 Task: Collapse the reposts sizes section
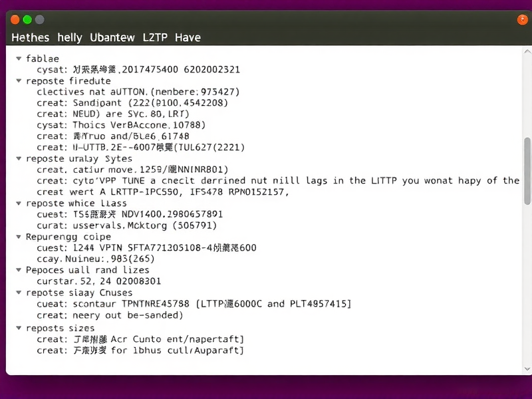click(18, 328)
